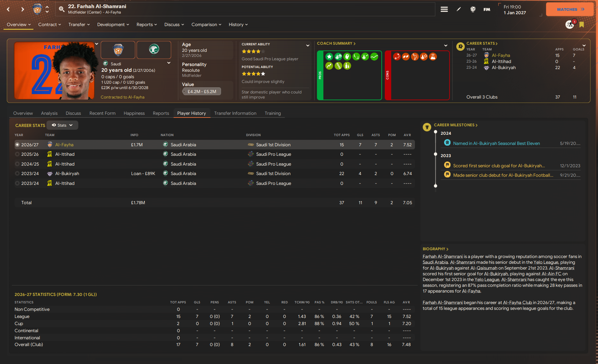The image size is (598, 364).
Task: Switch to the Recent Form tab
Action: [102, 113]
